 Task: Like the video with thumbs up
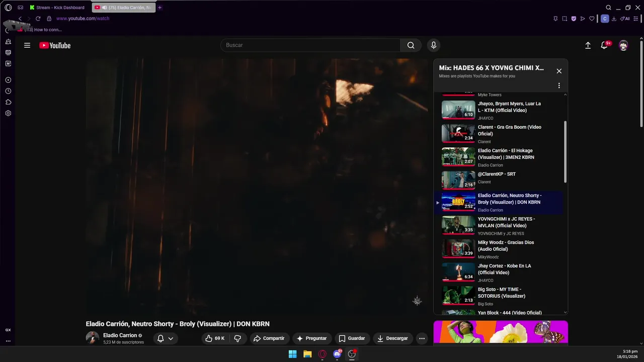click(214, 338)
